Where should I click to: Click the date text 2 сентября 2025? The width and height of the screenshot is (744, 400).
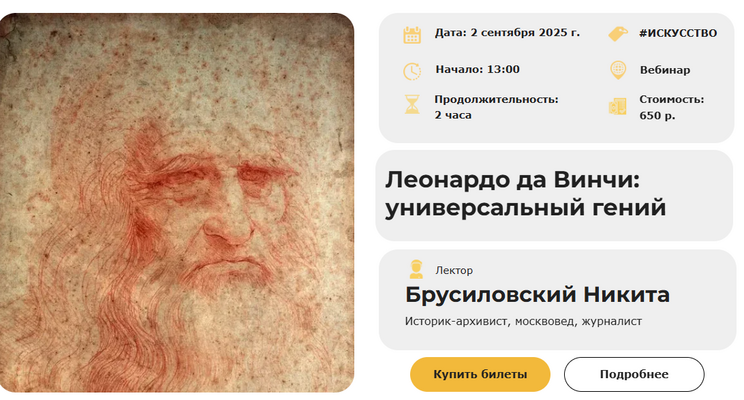(x=525, y=33)
